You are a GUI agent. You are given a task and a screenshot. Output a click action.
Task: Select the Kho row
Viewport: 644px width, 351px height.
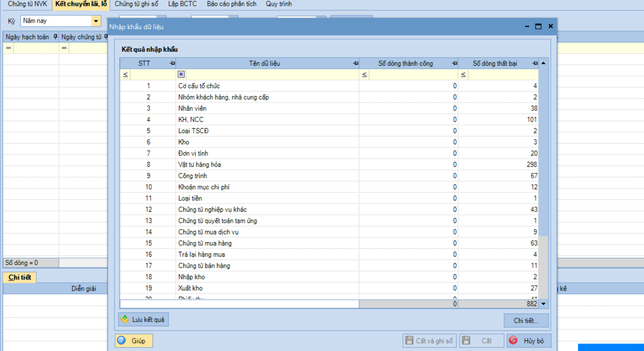(x=329, y=142)
